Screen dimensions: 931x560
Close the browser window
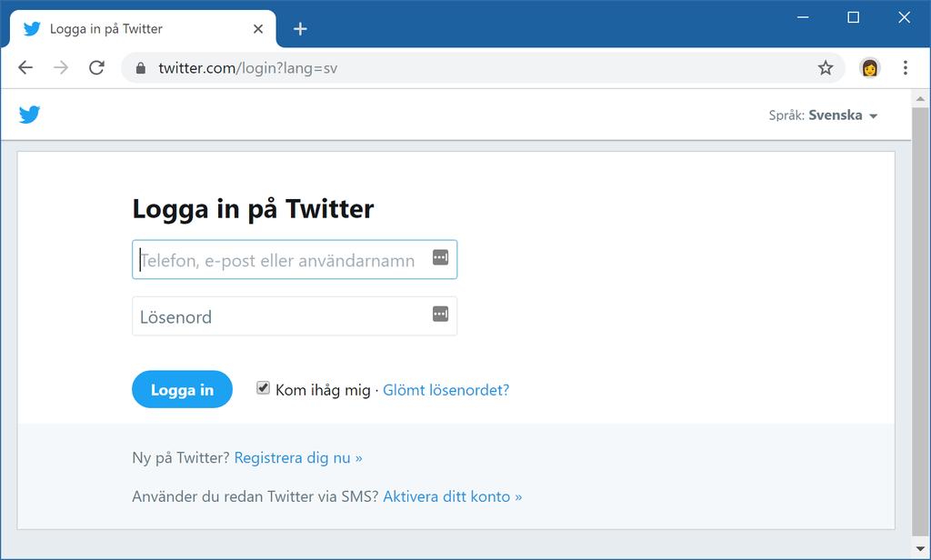click(904, 17)
